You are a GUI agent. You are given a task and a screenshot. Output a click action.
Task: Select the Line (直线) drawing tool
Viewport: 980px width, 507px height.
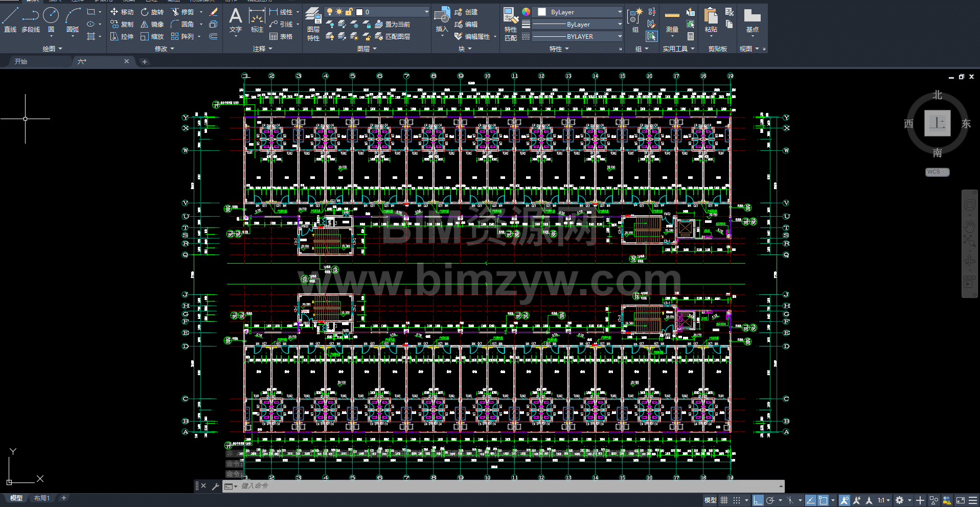tap(10, 20)
